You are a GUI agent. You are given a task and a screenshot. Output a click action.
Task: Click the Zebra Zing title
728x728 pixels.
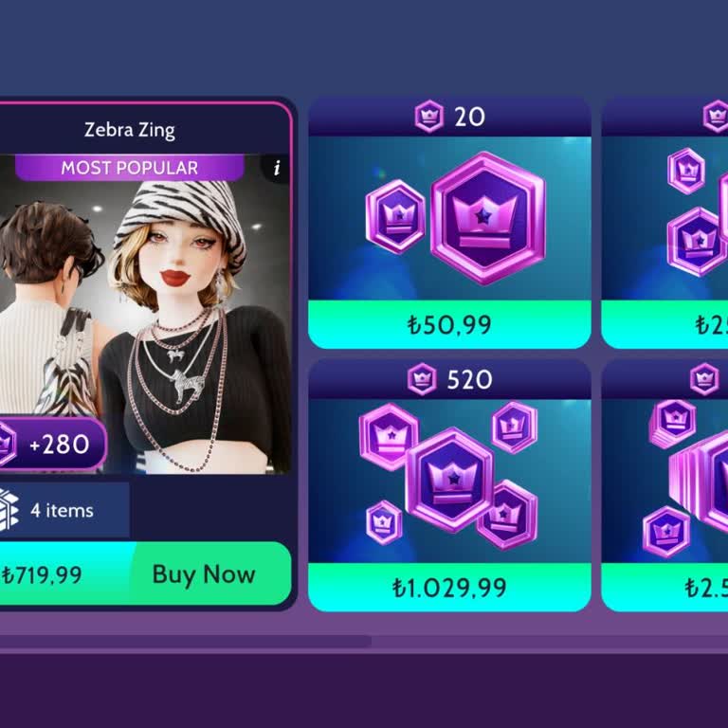click(130, 130)
